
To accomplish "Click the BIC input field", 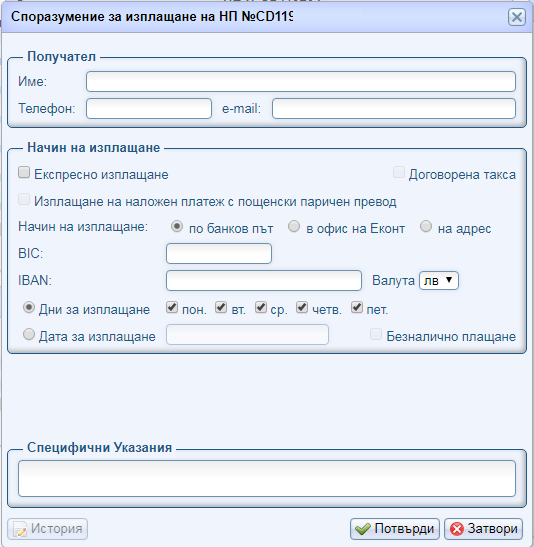I will pyautogui.click(x=219, y=254).
